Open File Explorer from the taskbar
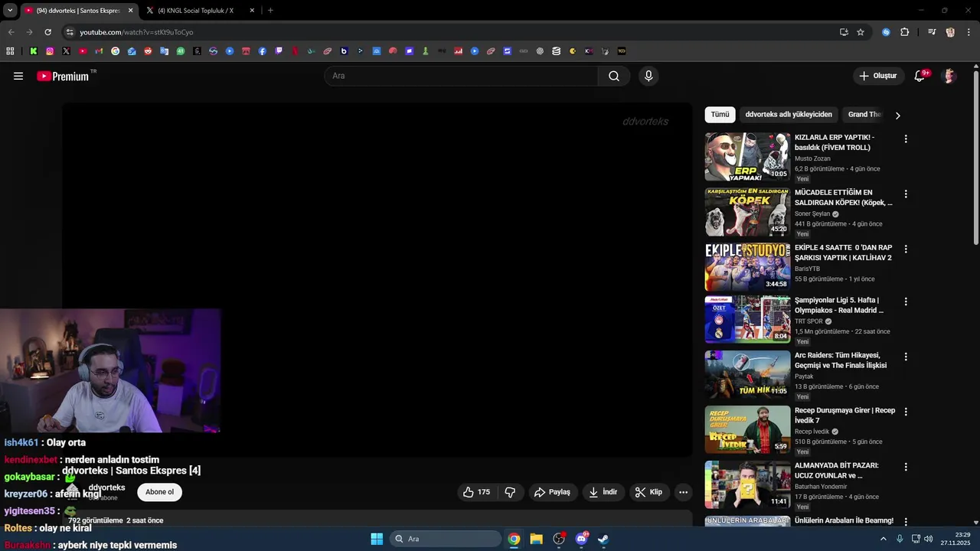The height and width of the screenshot is (551, 980). (x=536, y=539)
